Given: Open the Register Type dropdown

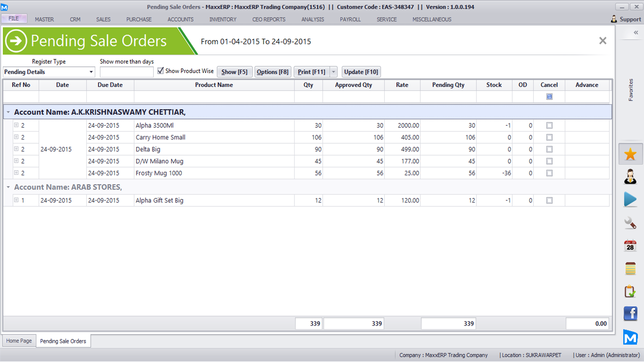Looking at the screenshot, I should coord(91,72).
